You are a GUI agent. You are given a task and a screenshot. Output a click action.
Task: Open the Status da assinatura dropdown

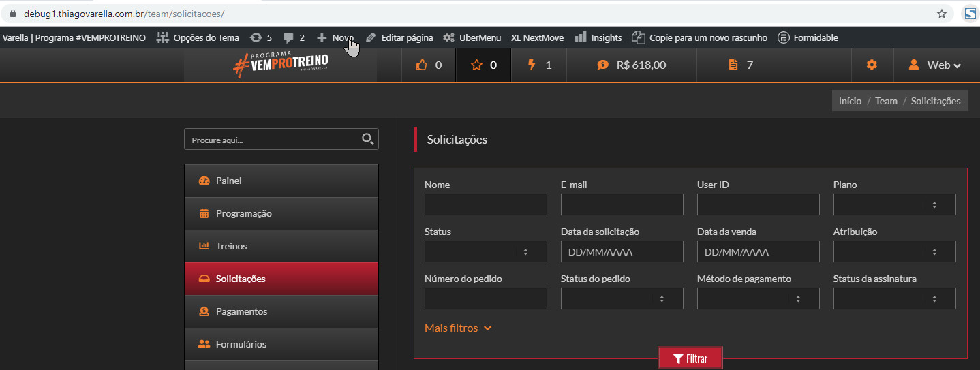coord(894,298)
